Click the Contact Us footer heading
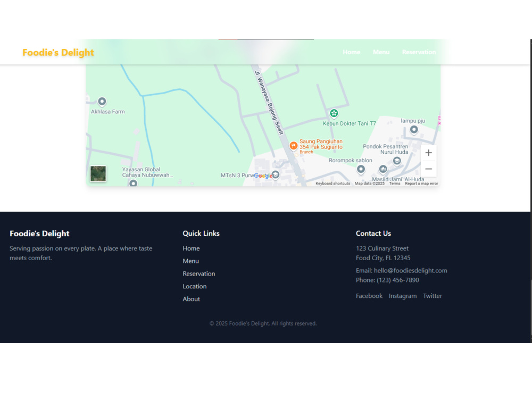This screenshot has height=399, width=532. (x=373, y=234)
